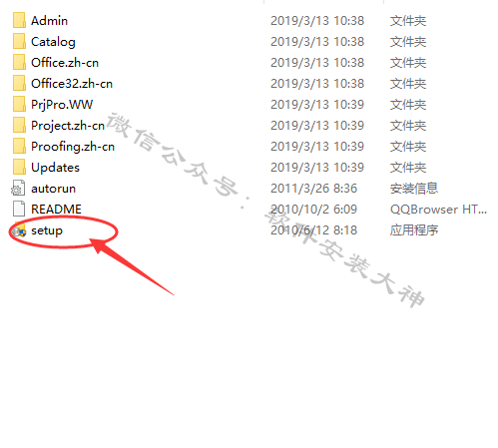Click the Office32.zh-cn folder icon
Viewport: 498px width, 448px height.
coord(19,83)
